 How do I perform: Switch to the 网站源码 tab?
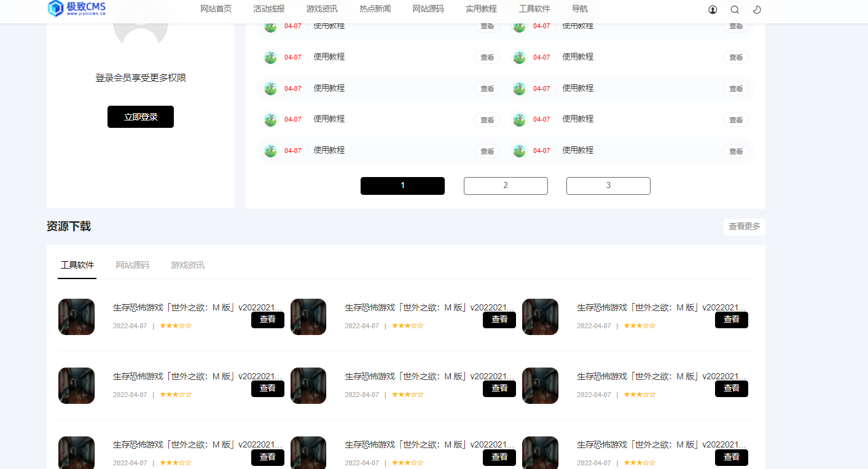pyautogui.click(x=133, y=266)
